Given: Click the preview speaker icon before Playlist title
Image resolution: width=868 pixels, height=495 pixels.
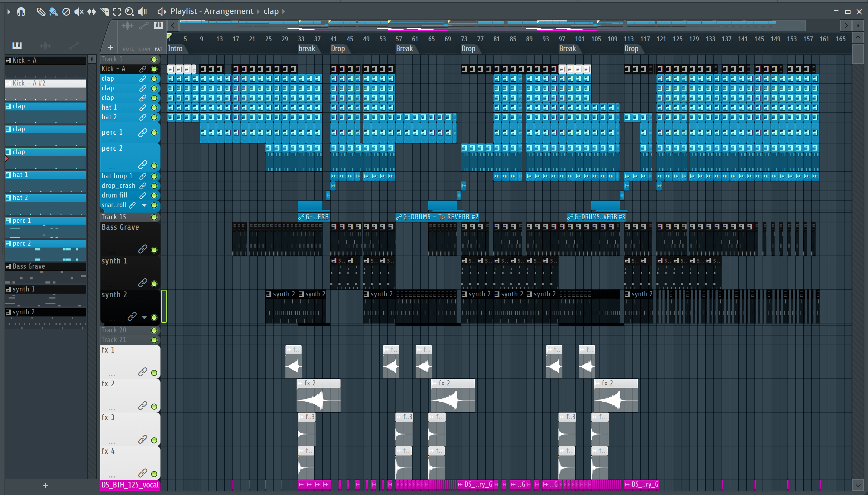Looking at the screenshot, I should click(162, 11).
